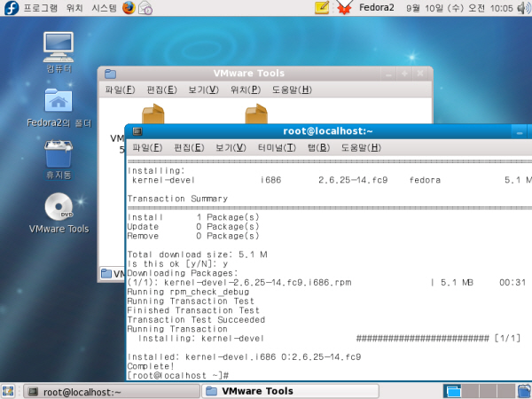Click 'Total download size: 5.1 M' line

click(x=197, y=254)
